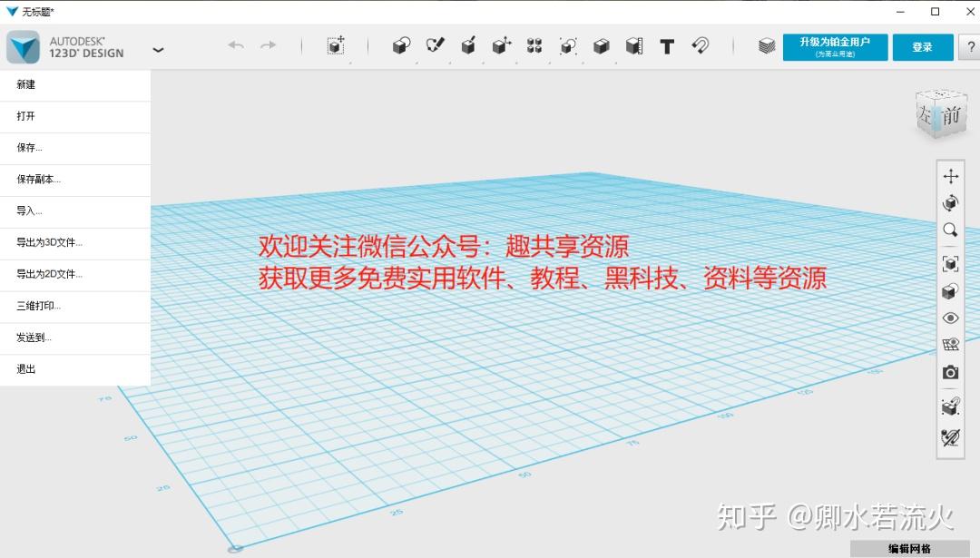
Task: Select the Text tool
Action: click(x=667, y=45)
